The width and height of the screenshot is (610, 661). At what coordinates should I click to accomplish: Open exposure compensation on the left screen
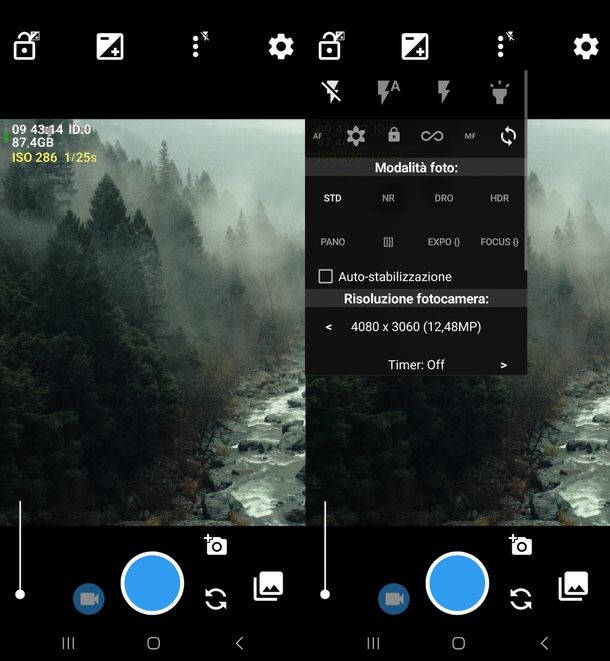click(x=110, y=46)
